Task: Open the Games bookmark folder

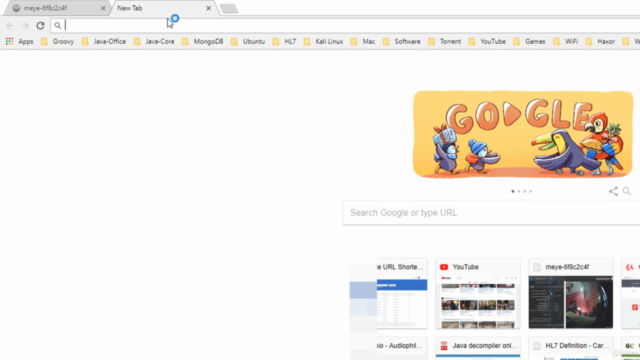Action: (x=529, y=42)
